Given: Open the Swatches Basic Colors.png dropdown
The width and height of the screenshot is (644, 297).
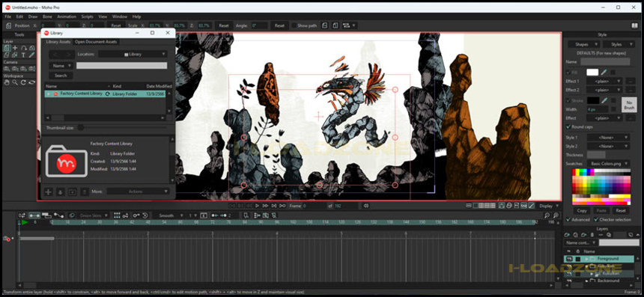Looking at the screenshot, I should (608, 163).
